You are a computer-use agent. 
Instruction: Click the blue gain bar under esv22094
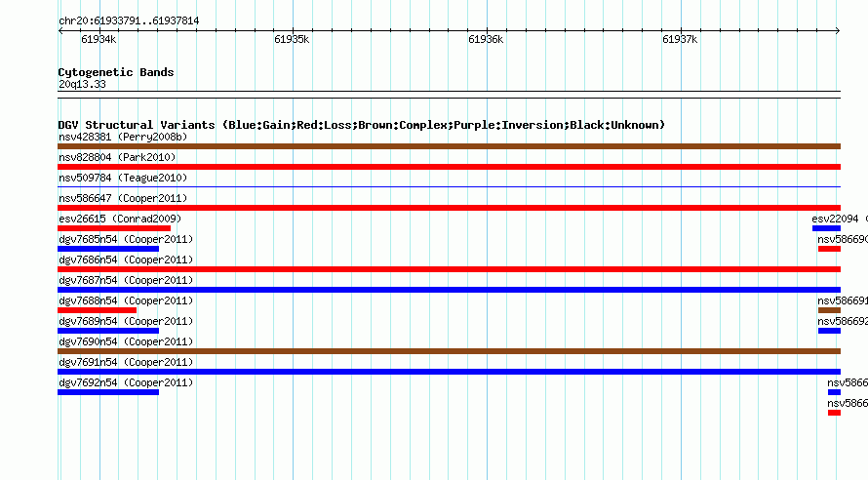click(826, 228)
